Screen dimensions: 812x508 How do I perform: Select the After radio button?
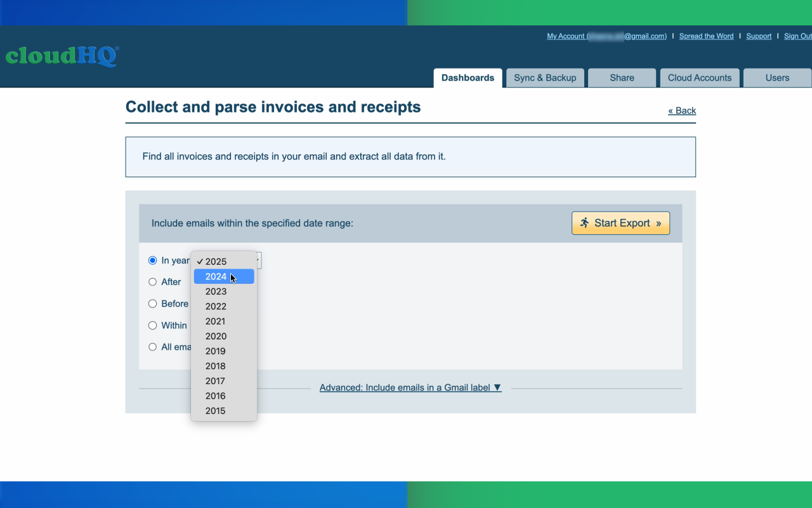(152, 282)
